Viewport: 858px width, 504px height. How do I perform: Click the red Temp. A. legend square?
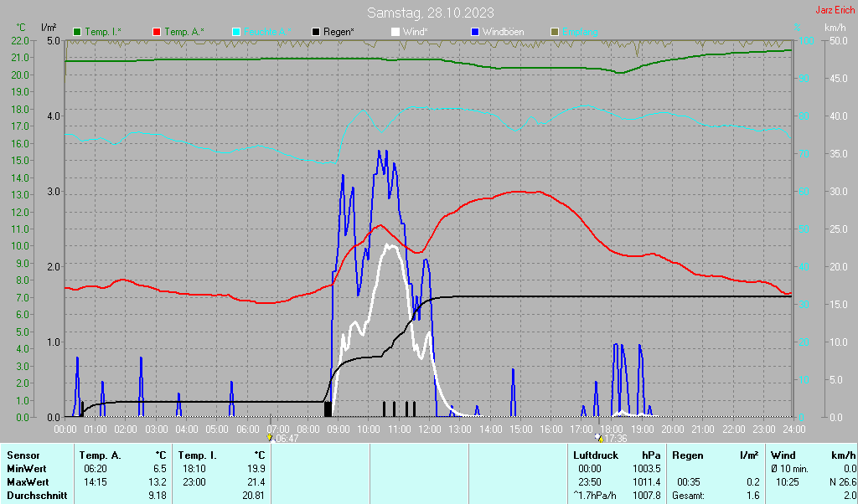point(157,32)
